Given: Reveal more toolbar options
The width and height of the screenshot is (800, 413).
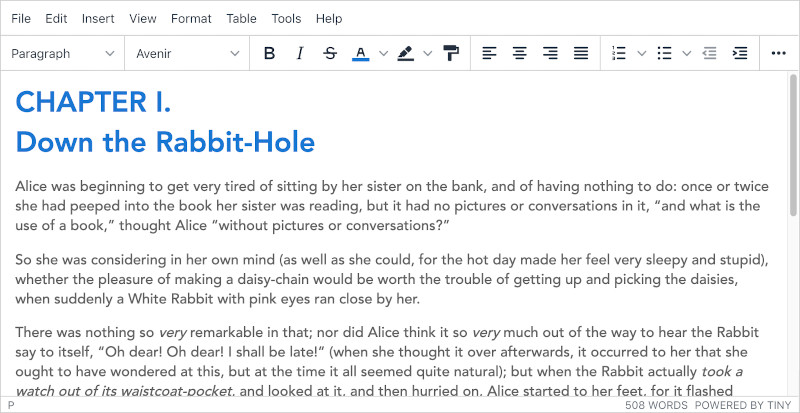Looking at the screenshot, I should 778,53.
